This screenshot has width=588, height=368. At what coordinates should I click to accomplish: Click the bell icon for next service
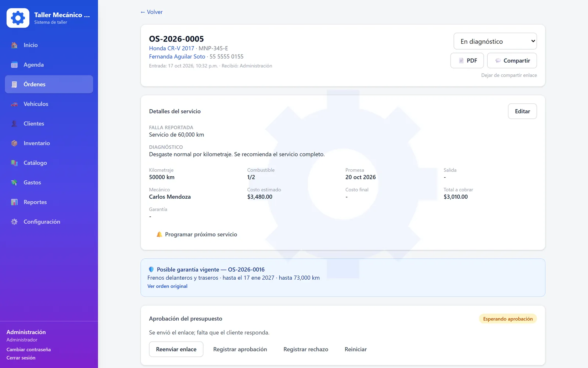[x=159, y=234]
